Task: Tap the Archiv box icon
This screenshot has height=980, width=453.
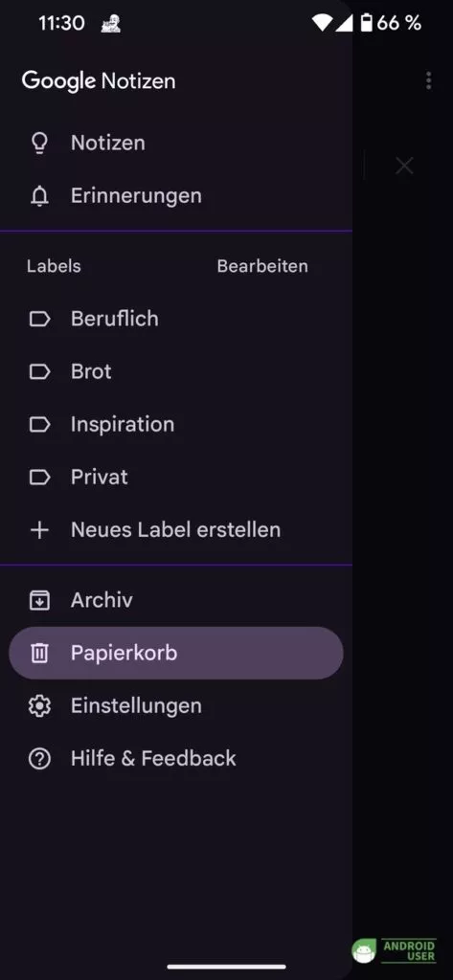Action: tap(39, 601)
